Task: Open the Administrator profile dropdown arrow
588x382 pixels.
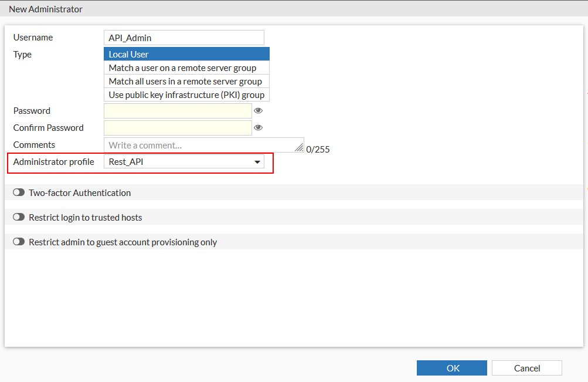Action: point(257,162)
